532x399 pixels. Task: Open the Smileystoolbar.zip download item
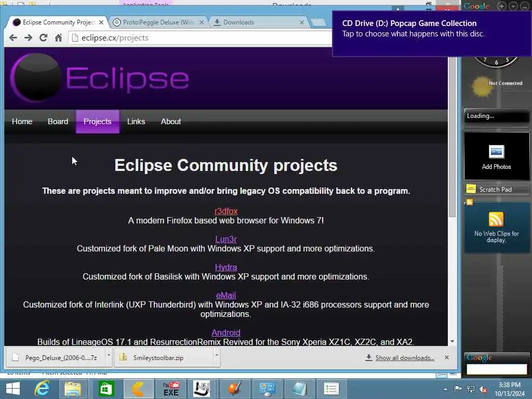pyautogui.click(x=164, y=357)
